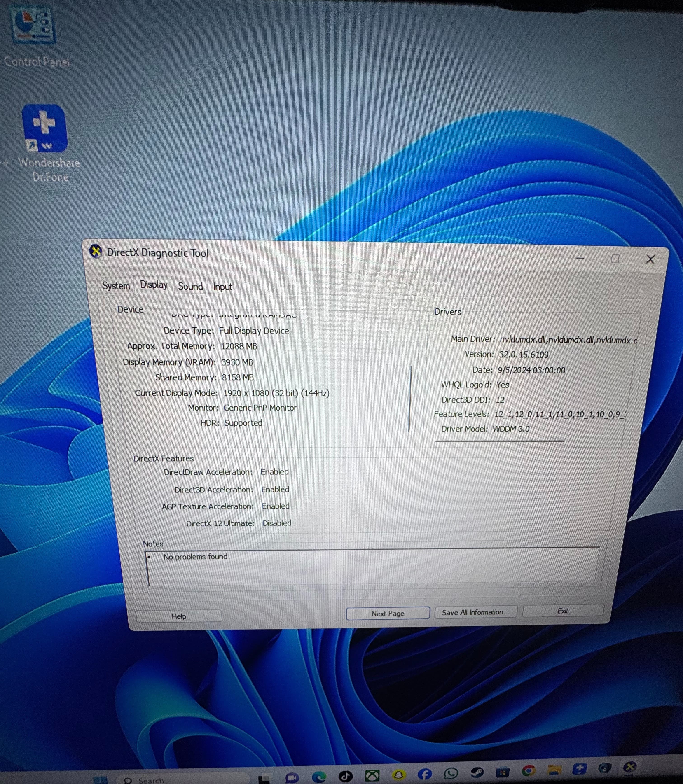Click the Next Page button

tap(388, 613)
